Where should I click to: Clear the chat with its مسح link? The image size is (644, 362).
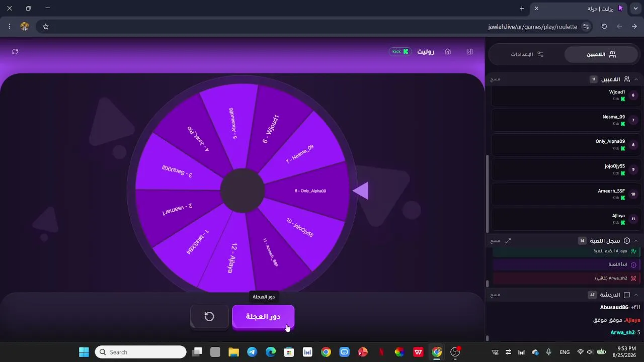496,295
